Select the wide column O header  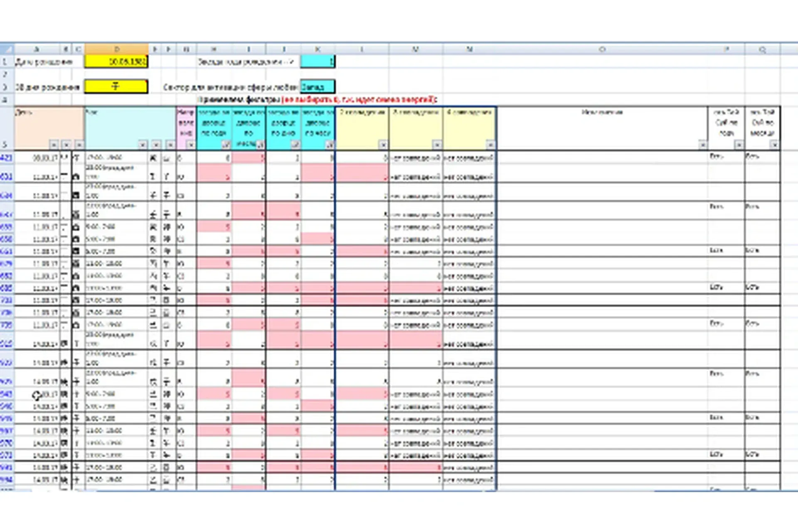click(602, 49)
